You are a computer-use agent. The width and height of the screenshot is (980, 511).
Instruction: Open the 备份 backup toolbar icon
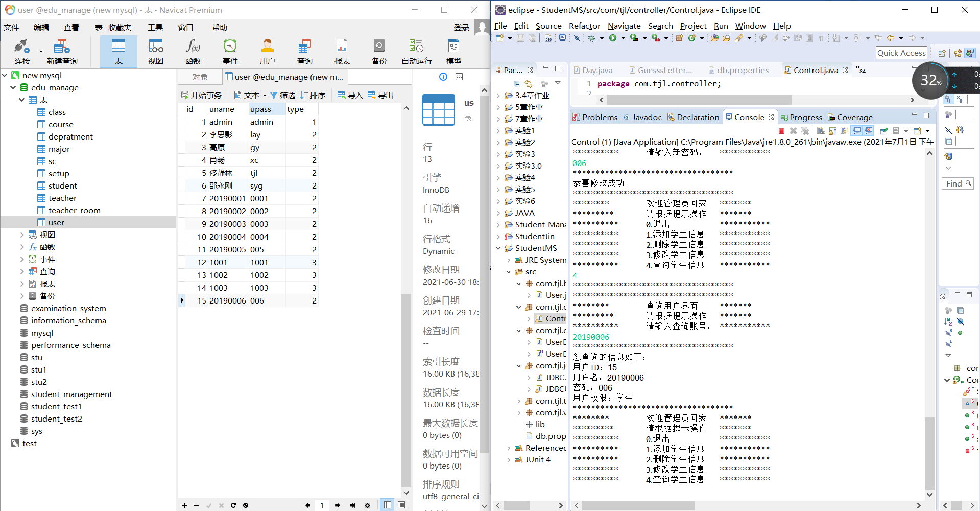pos(379,51)
